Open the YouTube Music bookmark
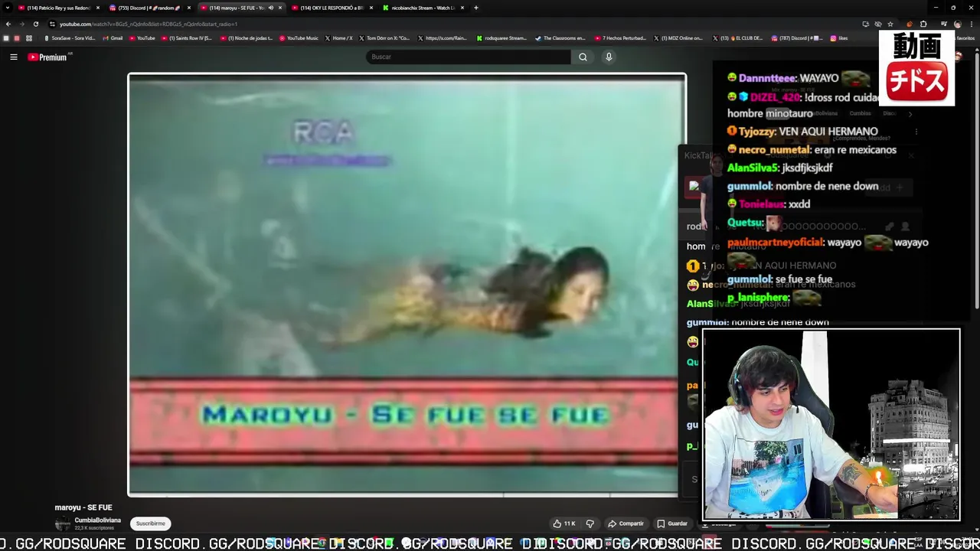980x551 pixels. point(299,38)
